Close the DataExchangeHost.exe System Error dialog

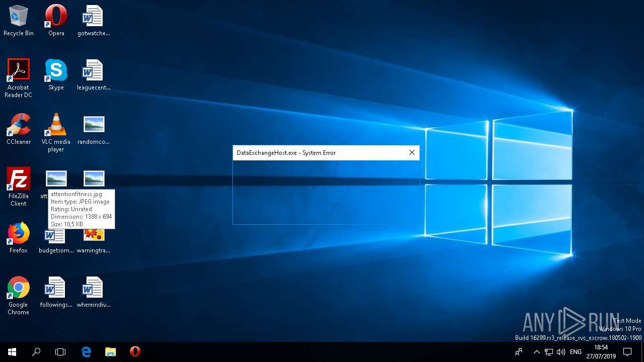[412, 152]
